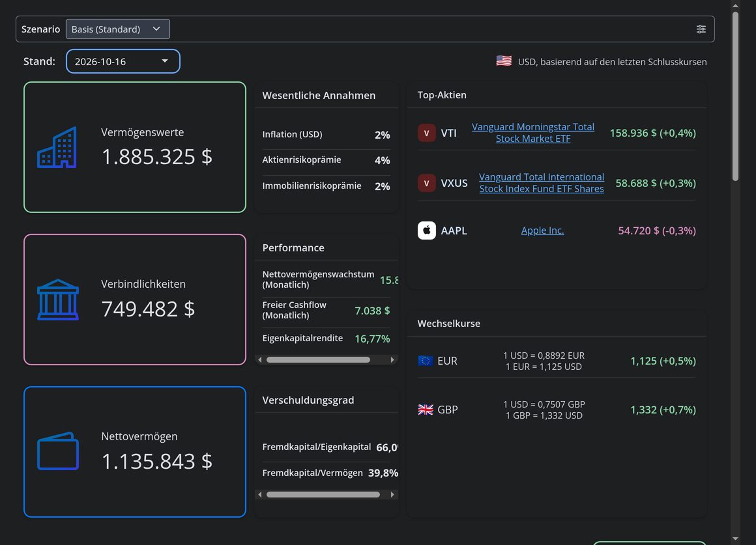Select the Verbindlichkeiten 749.482 $ card

[x=135, y=300]
